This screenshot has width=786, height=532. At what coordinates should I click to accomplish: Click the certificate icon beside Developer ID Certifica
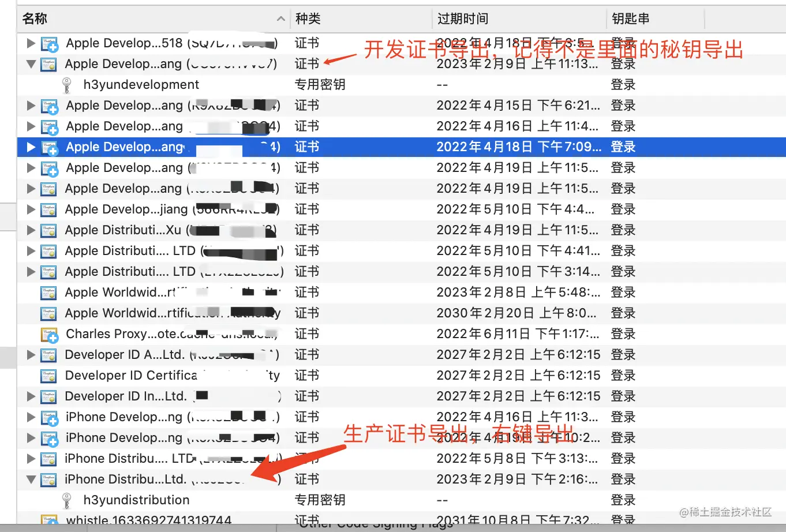[x=49, y=375]
